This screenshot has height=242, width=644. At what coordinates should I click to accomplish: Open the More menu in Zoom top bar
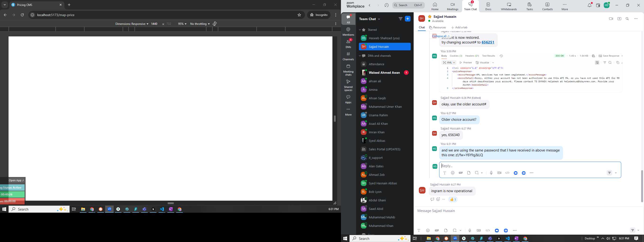[x=565, y=6]
